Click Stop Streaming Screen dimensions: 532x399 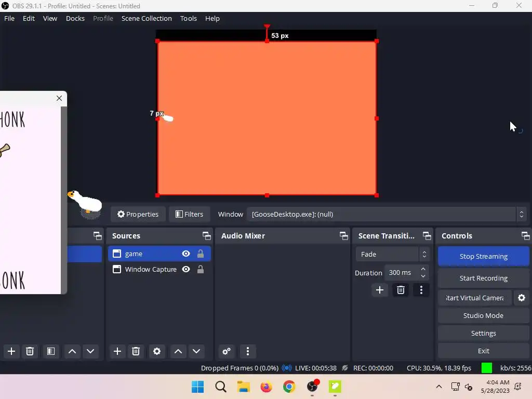(x=484, y=256)
